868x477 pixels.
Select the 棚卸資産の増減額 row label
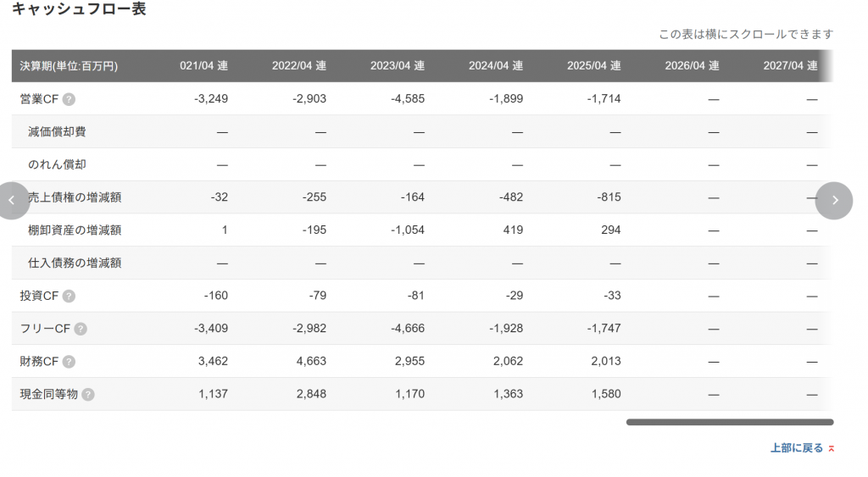click(x=75, y=230)
